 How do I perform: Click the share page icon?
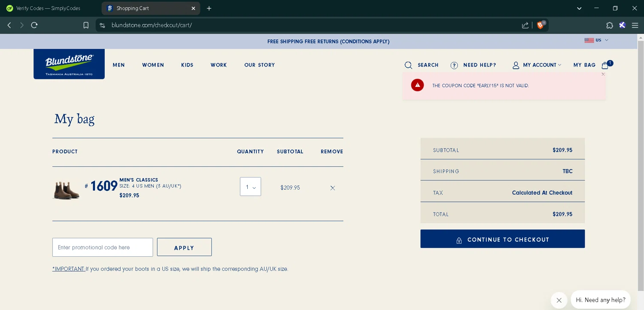[525, 25]
